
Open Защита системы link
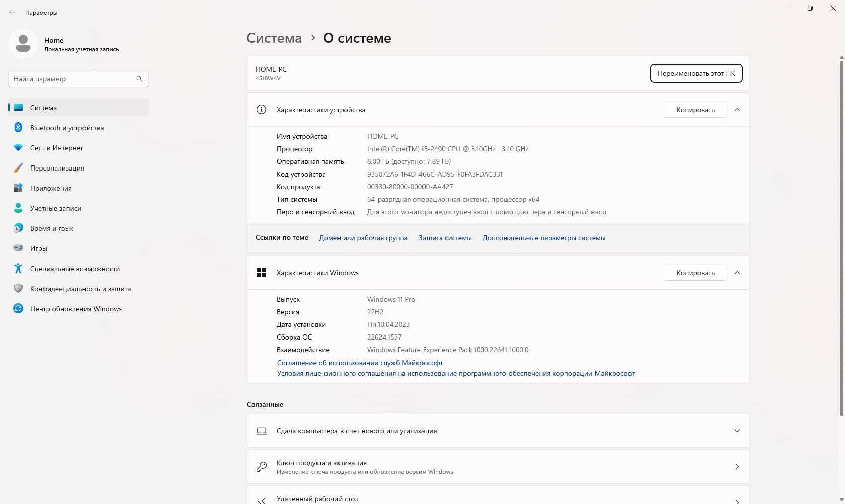click(x=445, y=238)
